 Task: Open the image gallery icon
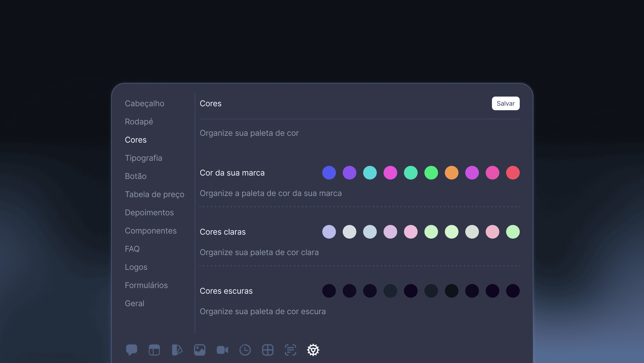200,350
